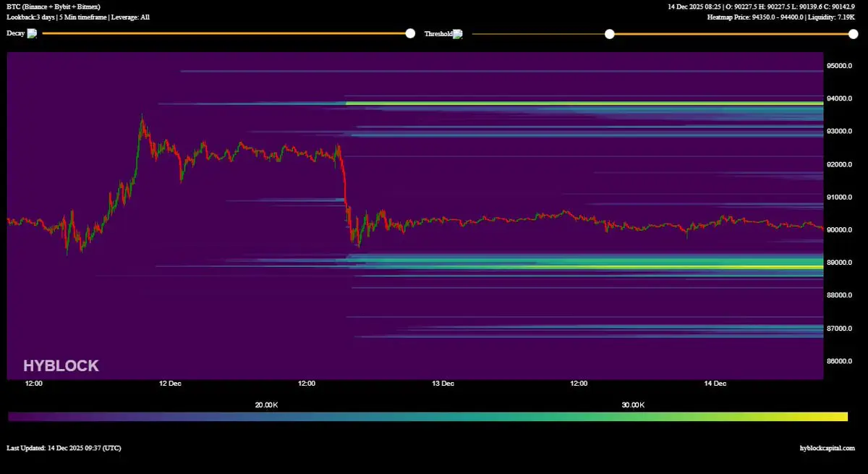868x474 pixels.
Task: Click the 30.00K mark on color scale
Action: point(633,405)
